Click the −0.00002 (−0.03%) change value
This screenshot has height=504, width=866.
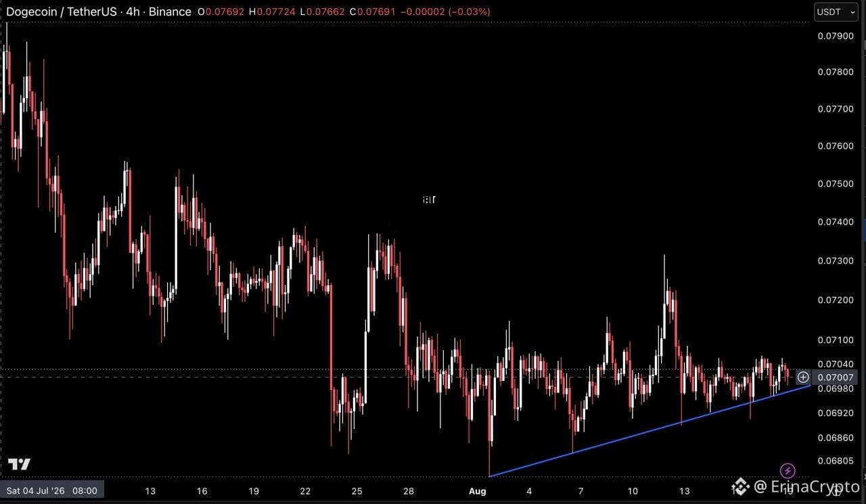pos(446,12)
